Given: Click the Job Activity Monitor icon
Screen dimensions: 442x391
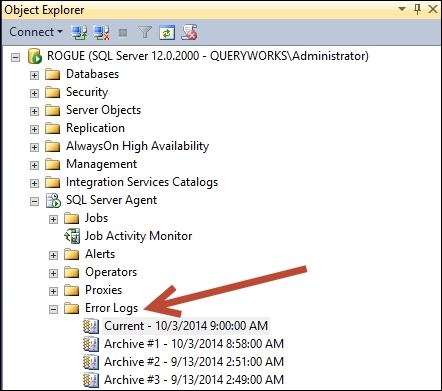Looking at the screenshot, I should (72, 236).
